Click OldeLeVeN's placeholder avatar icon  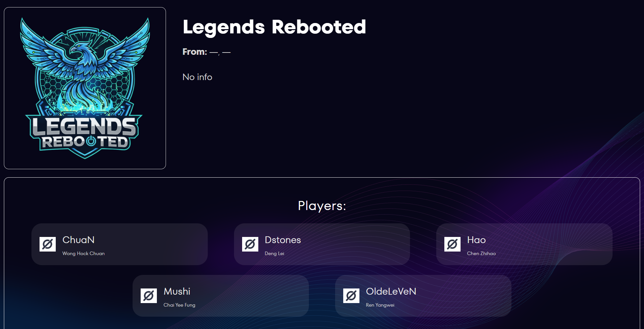[351, 296]
